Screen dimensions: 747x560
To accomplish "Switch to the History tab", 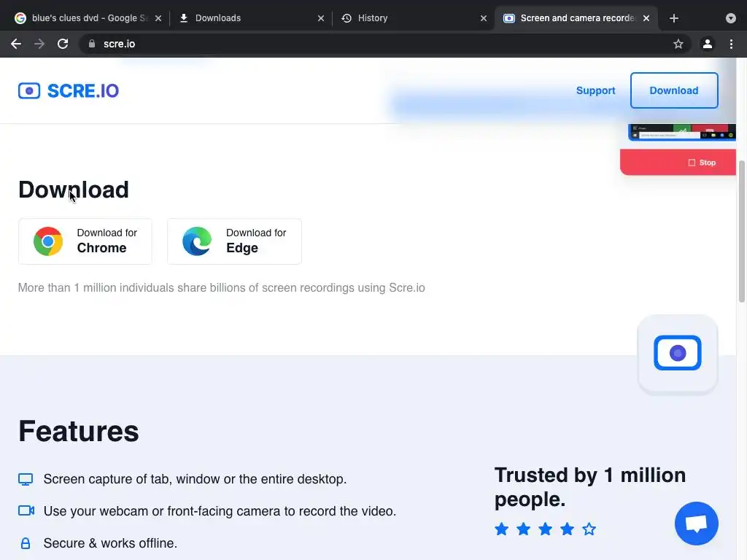I will [x=414, y=18].
